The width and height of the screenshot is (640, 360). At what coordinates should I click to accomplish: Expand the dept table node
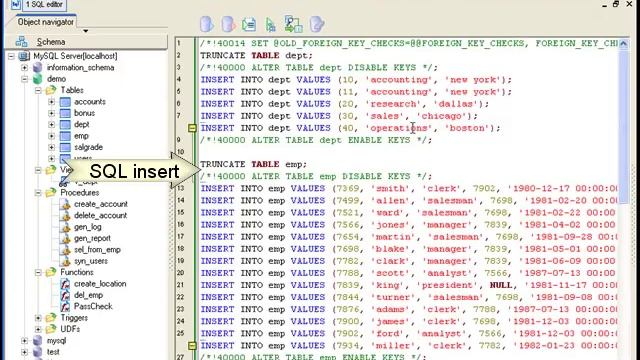point(51,124)
